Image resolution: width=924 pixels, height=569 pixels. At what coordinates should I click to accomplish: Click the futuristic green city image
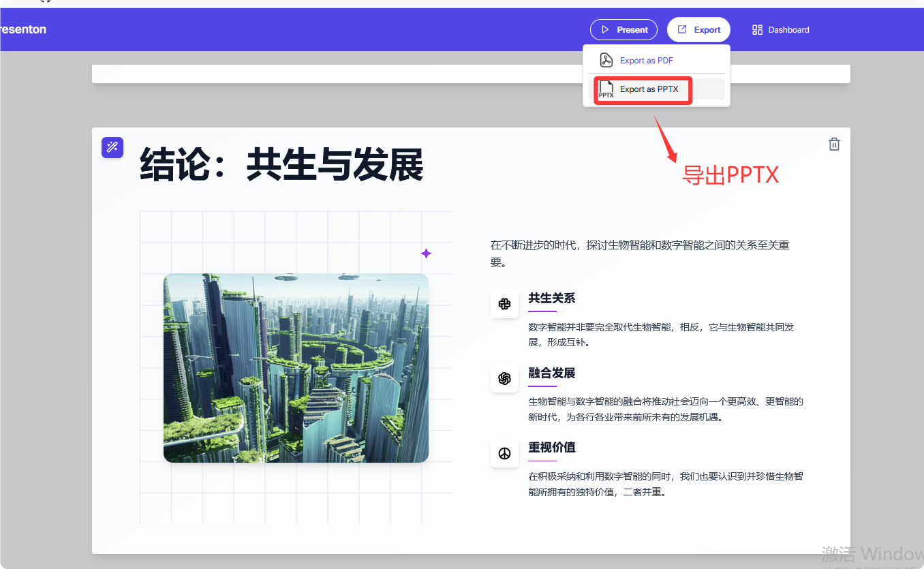pyautogui.click(x=296, y=368)
